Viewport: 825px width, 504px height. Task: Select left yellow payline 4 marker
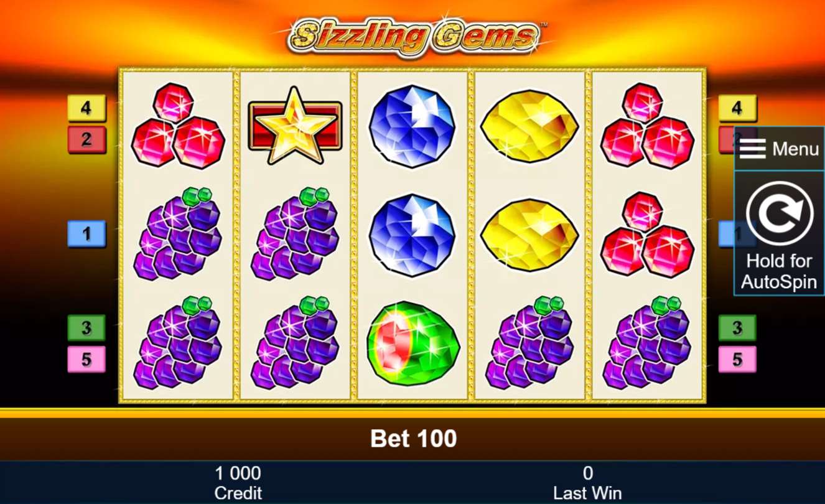(86, 108)
